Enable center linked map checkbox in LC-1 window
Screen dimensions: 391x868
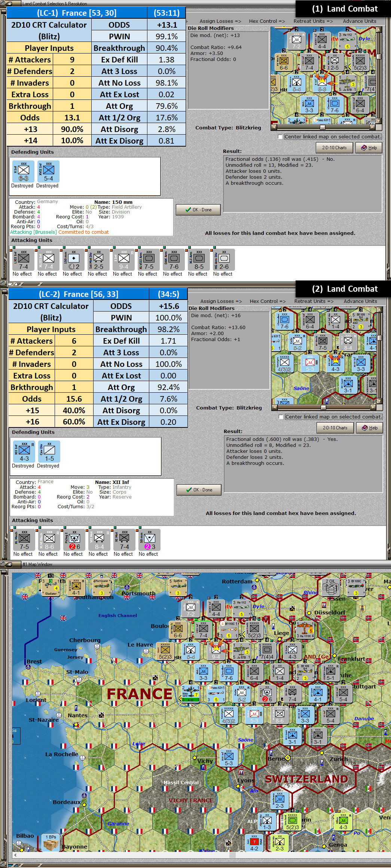point(280,137)
